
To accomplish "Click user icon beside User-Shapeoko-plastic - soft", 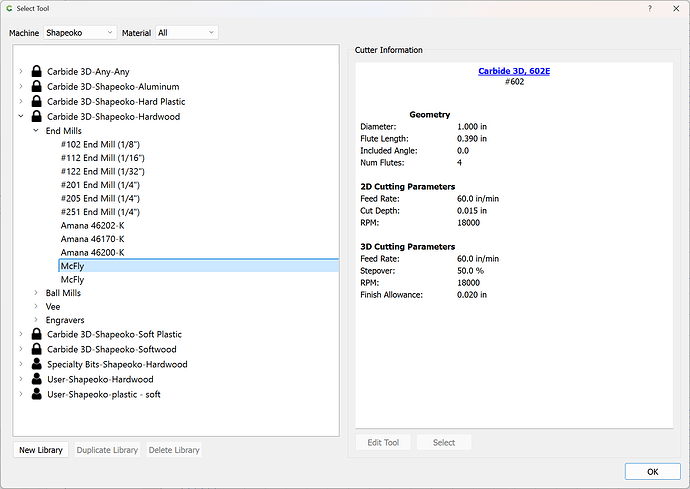I will (37, 394).
